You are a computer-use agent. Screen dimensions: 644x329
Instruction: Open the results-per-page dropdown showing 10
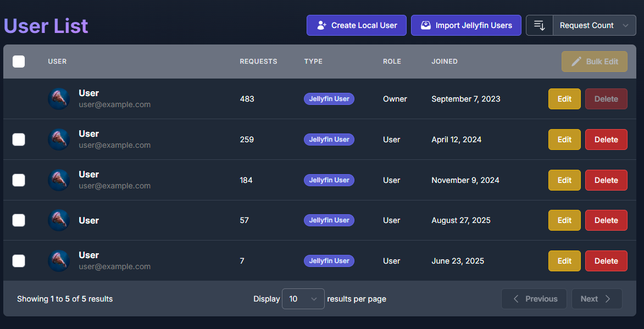pos(303,299)
